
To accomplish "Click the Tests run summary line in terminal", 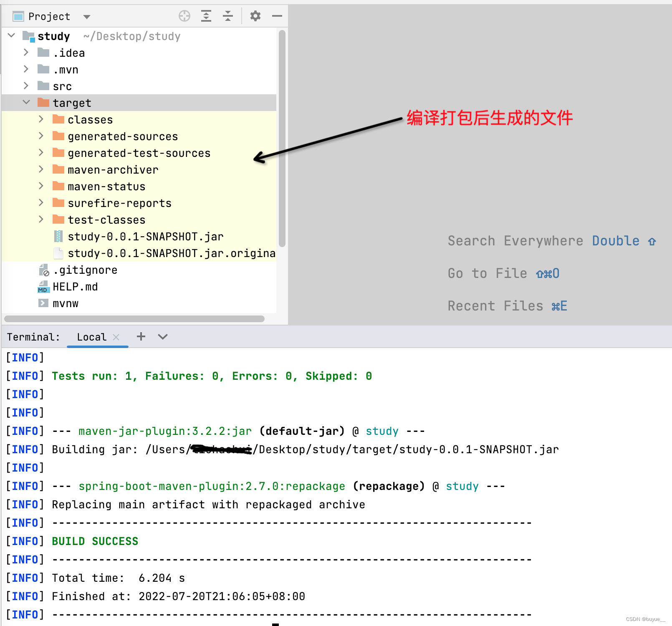I will click(212, 376).
